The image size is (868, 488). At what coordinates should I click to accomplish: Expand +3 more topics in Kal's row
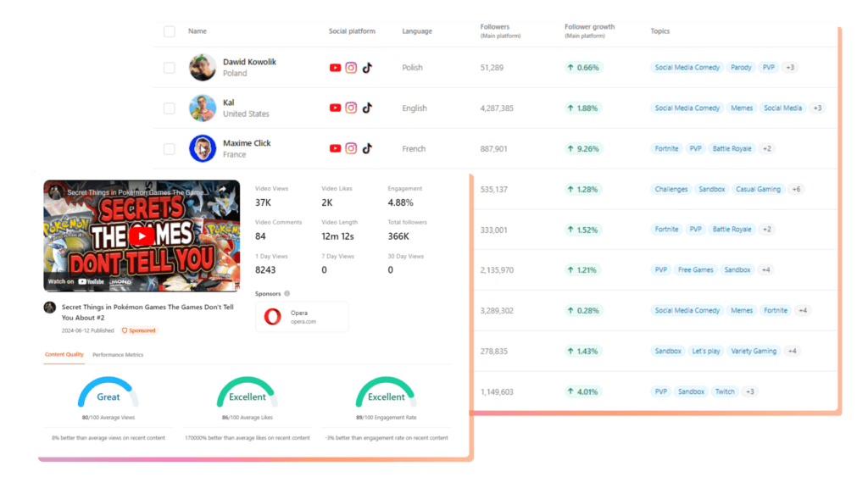pos(818,108)
